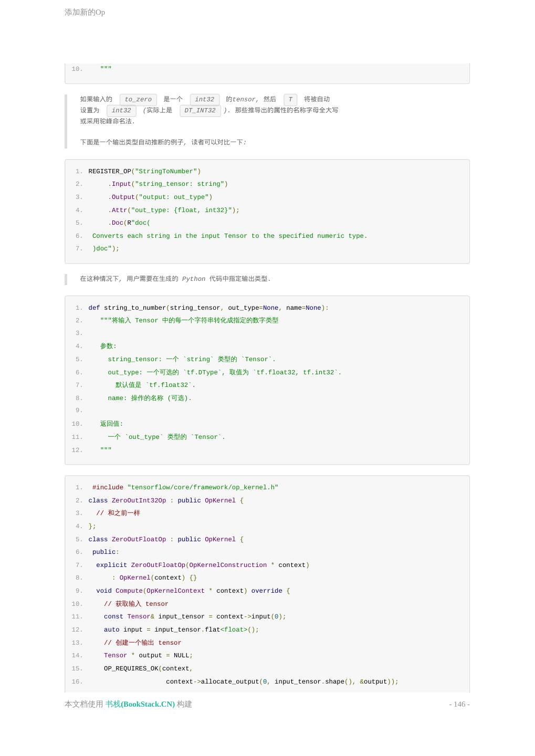Click the explicit ZeroOutFloatOp constructor line
This screenshot has height=756, width=535.
click(x=202, y=565)
